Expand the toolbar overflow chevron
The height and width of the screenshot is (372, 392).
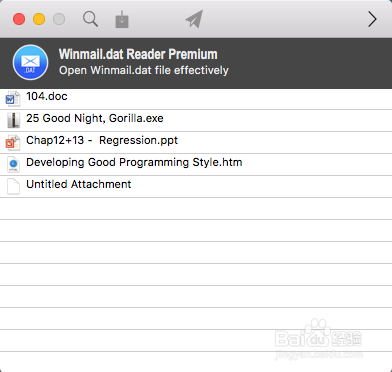pyautogui.click(x=372, y=19)
